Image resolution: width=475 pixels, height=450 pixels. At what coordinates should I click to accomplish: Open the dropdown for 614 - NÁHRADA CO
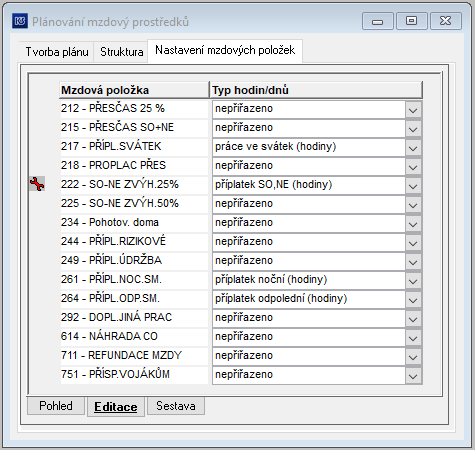coord(413,338)
